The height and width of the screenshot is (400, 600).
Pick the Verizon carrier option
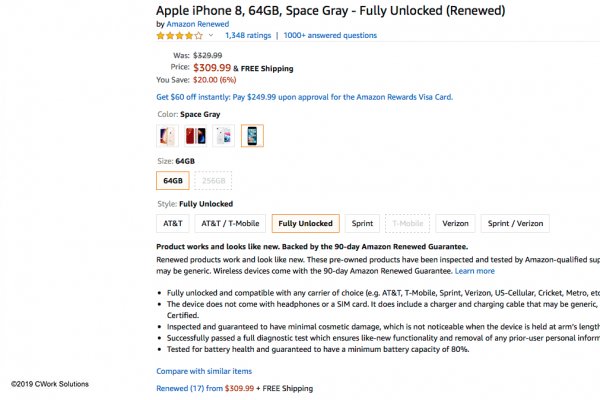coord(454,224)
